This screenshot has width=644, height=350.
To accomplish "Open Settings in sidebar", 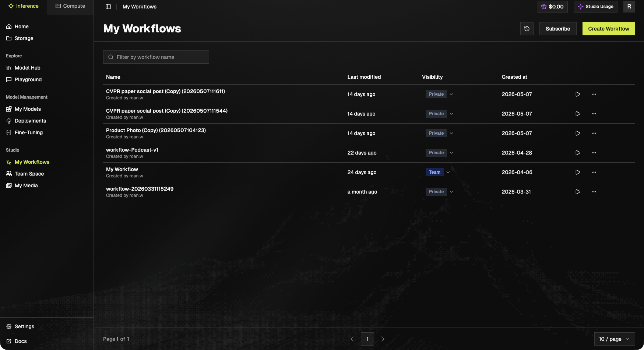I will (x=21, y=326).
